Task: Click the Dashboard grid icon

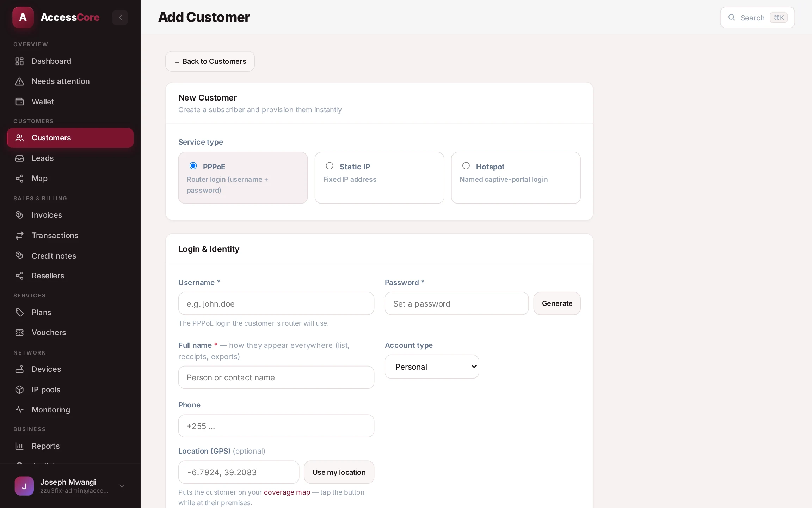Action: point(19,61)
